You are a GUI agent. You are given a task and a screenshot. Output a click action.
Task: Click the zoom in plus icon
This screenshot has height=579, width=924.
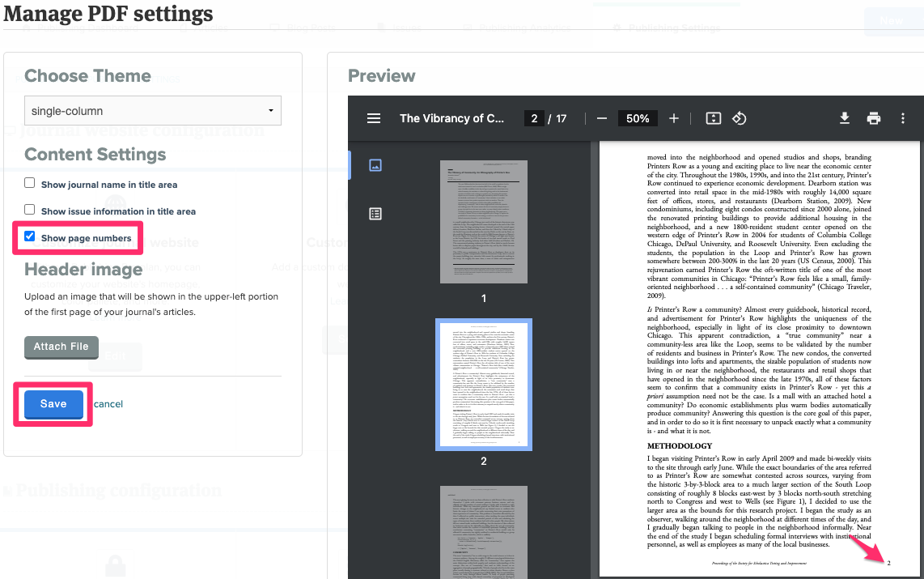673,118
